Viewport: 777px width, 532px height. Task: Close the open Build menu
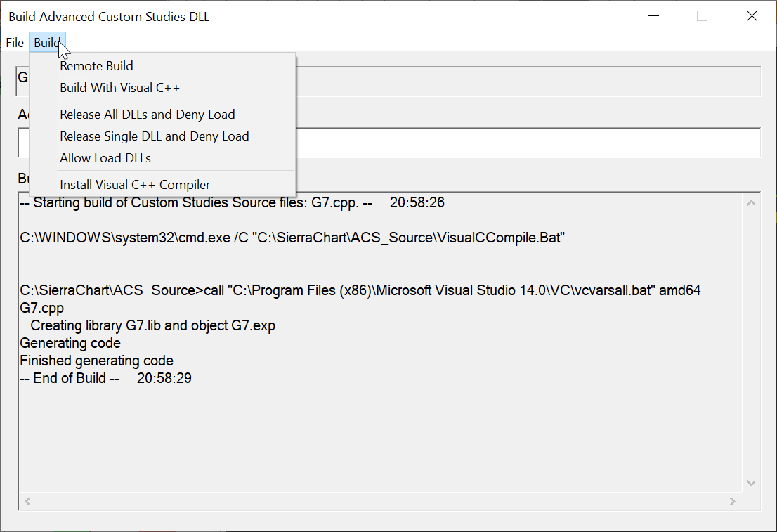pyautogui.click(x=47, y=43)
